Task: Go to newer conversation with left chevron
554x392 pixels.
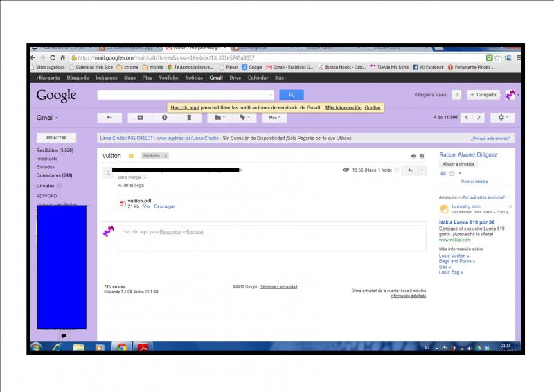Action: (466, 117)
